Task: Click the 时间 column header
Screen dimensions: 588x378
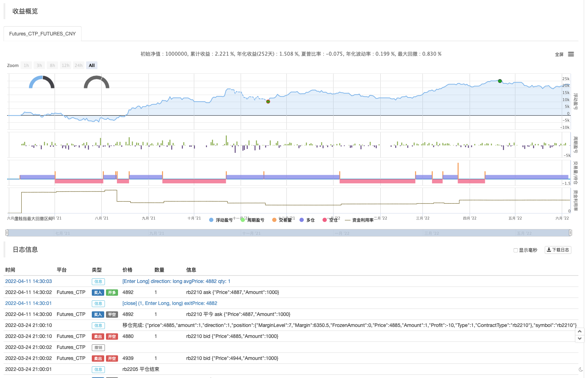Action: click(10, 270)
